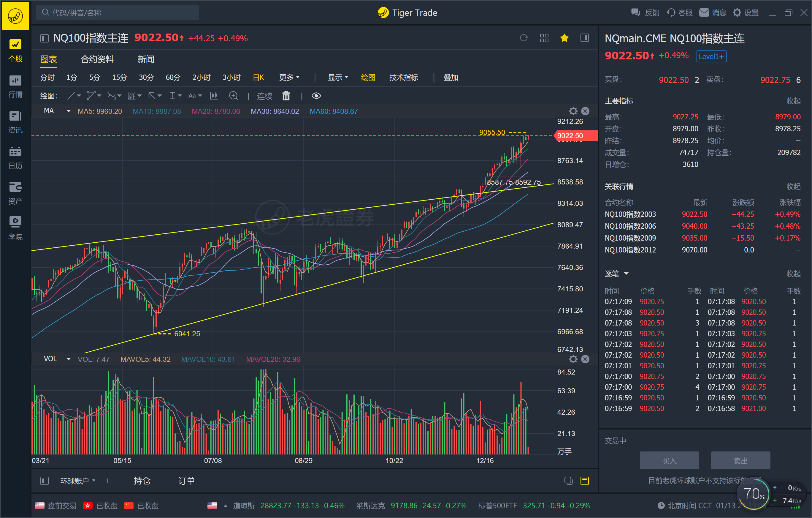Collapse the 关联行情 section

coord(794,187)
